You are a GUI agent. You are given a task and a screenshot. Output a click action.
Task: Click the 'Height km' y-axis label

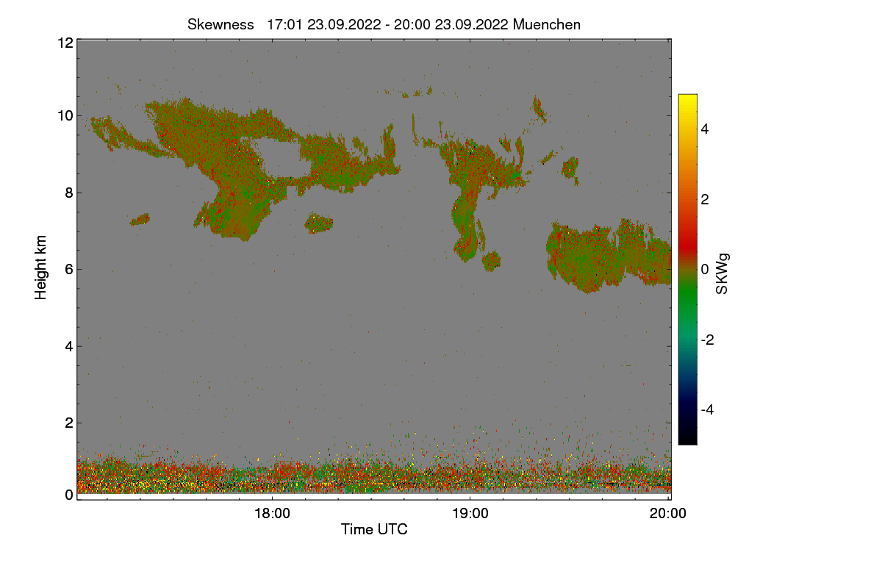pyautogui.click(x=41, y=267)
